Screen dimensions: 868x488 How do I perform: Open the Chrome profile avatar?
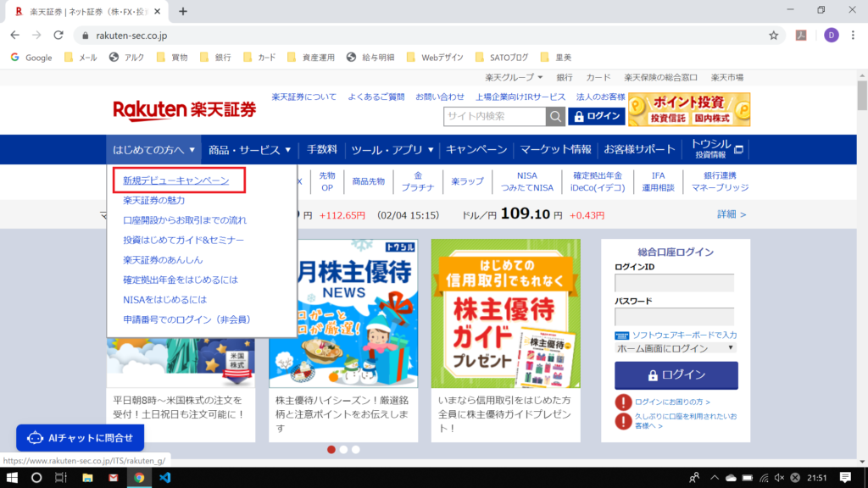[831, 36]
